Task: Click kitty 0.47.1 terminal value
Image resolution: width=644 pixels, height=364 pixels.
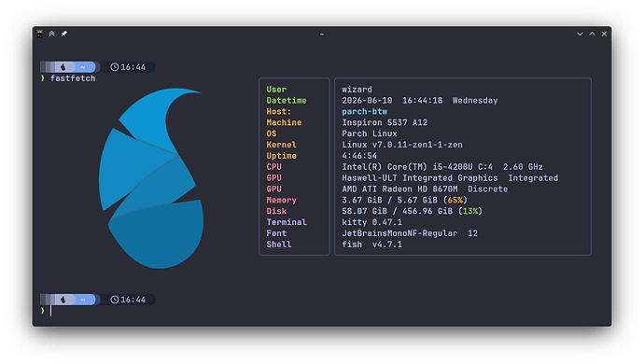Action: (x=372, y=222)
